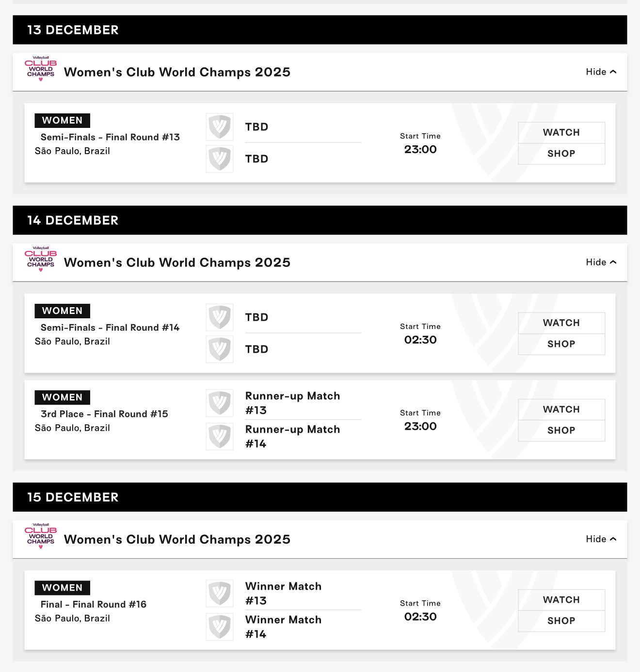Click Club World Champs logo under 14 December
The image size is (640, 672).
(x=41, y=259)
